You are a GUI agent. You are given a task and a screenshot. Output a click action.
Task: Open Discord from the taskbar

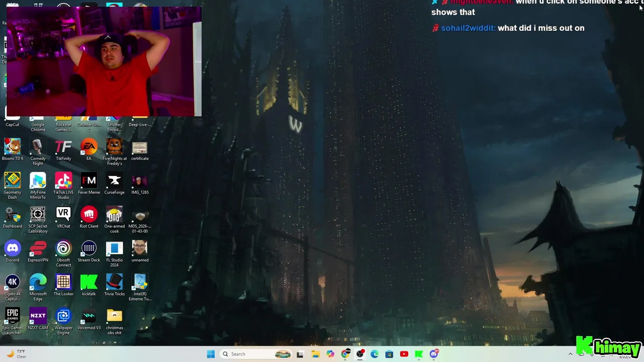pyautogui.click(x=434, y=354)
